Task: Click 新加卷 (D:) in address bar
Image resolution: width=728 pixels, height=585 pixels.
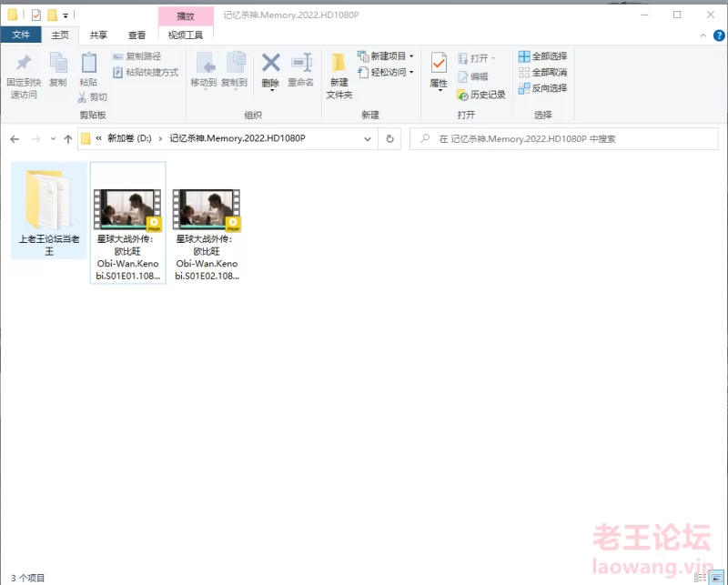Action: pyautogui.click(x=129, y=138)
